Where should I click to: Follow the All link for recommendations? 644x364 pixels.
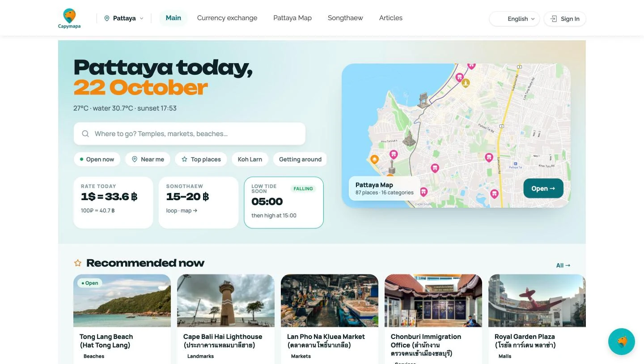(x=563, y=266)
